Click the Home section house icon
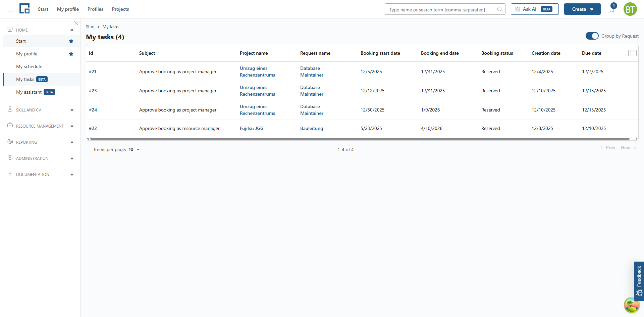Image resolution: width=644 pixels, height=317 pixels. tap(10, 29)
